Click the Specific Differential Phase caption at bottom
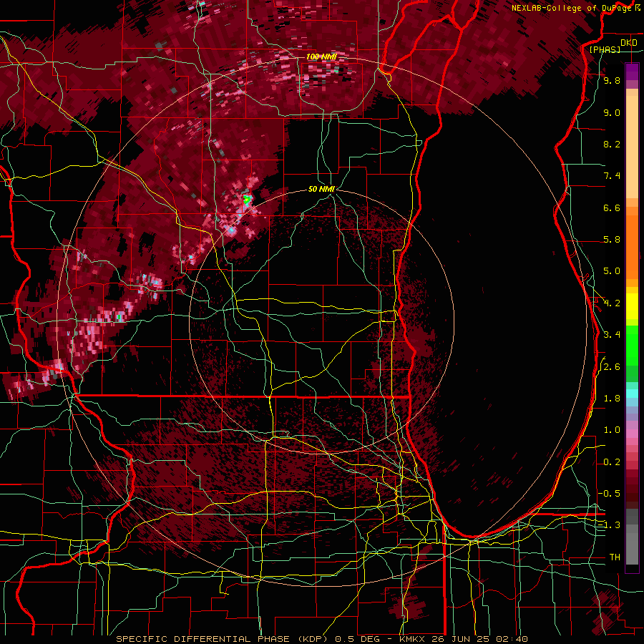Screen dimensions: 644x644 click(x=321, y=639)
